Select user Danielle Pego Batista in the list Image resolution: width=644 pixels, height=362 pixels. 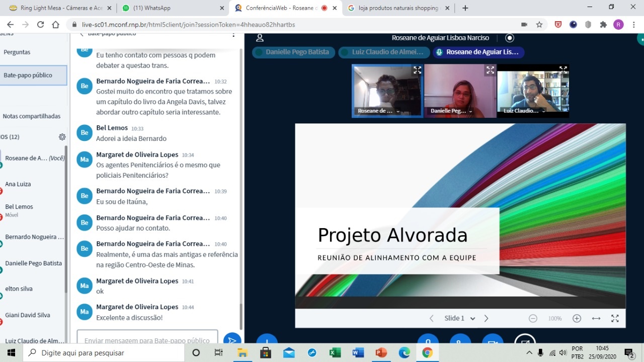point(32,263)
